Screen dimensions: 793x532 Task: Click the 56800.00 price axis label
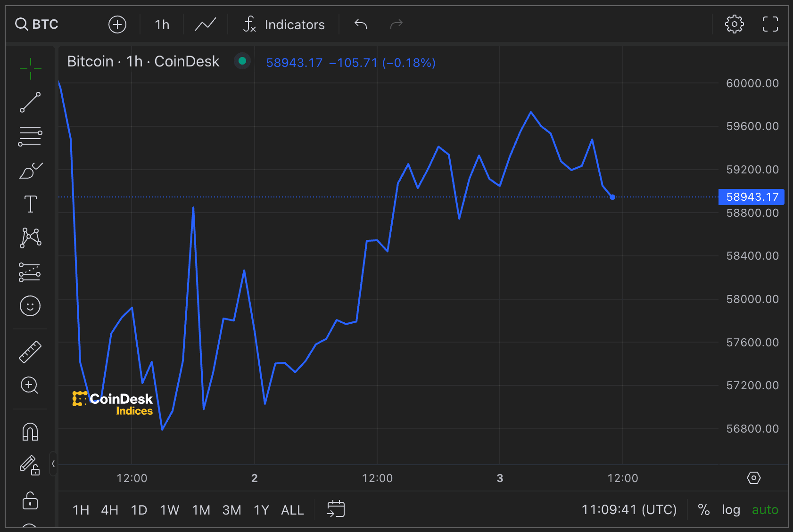[752, 429]
